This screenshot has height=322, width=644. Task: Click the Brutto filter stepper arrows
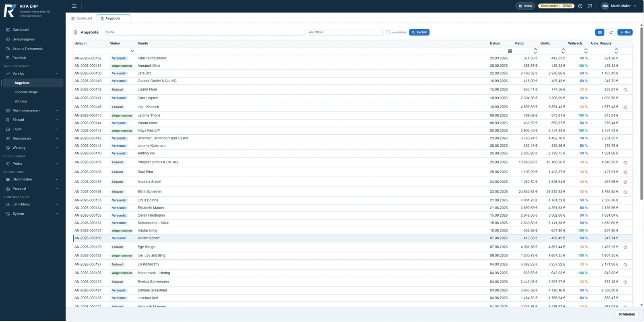click(563, 51)
